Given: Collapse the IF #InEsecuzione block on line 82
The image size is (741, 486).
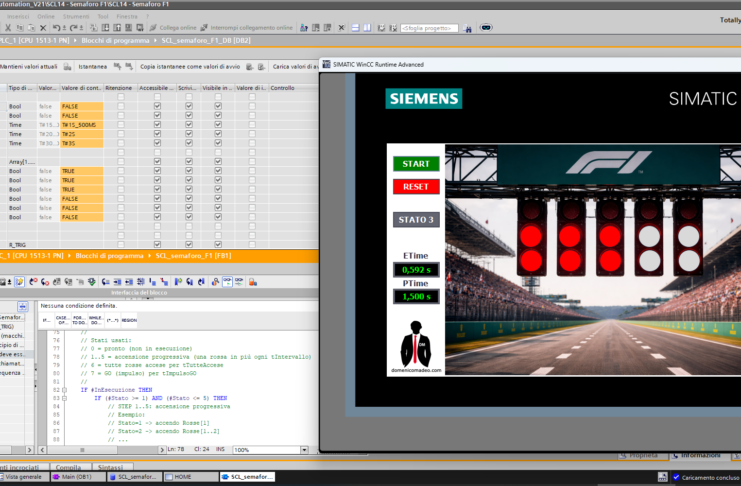Looking at the screenshot, I should pos(64,390).
